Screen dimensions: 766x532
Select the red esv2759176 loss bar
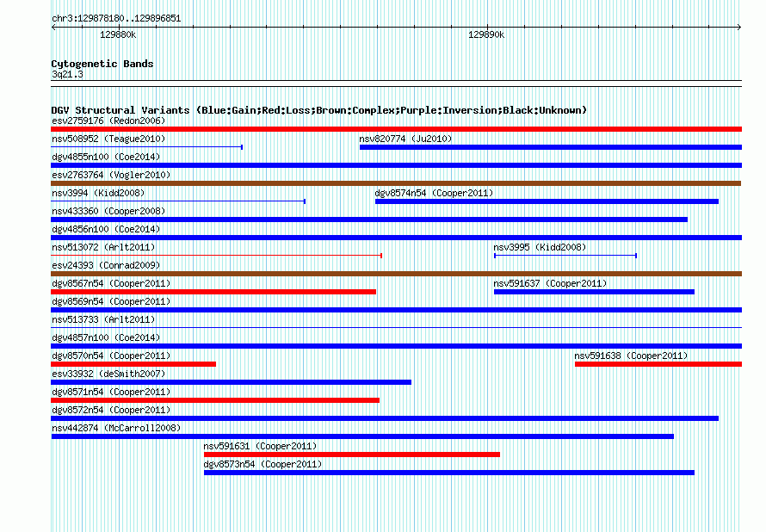(396, 129)
